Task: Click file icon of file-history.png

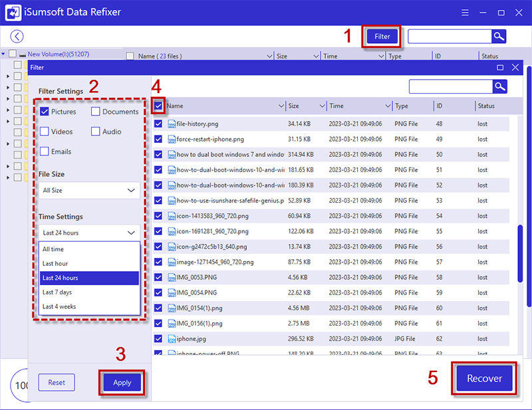Action: [172, 124]
